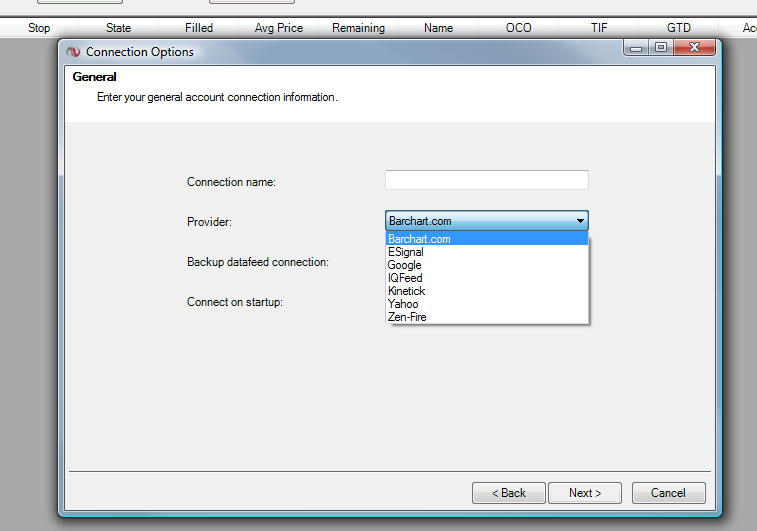Close the Connection Options window

(x=694, y=48)
